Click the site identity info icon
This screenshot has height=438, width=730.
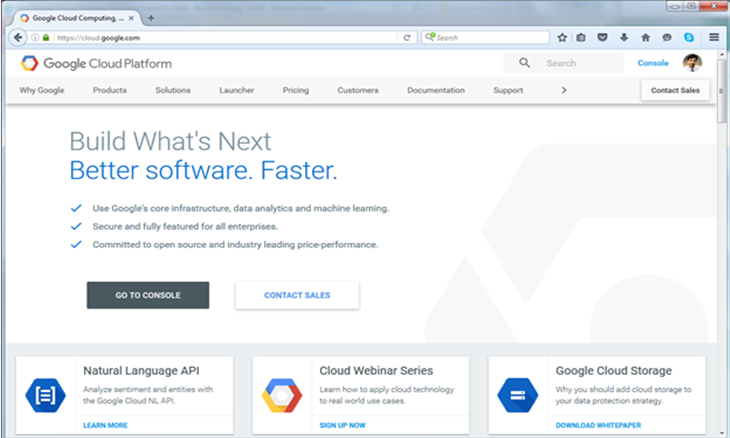(35, 38)
